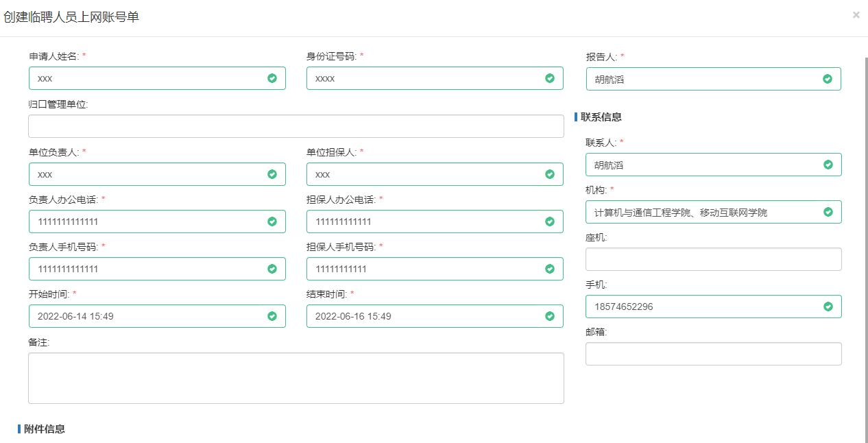The image size is (868, 443).
Task: Click into the 备注 text area
Action: point(296,378)
